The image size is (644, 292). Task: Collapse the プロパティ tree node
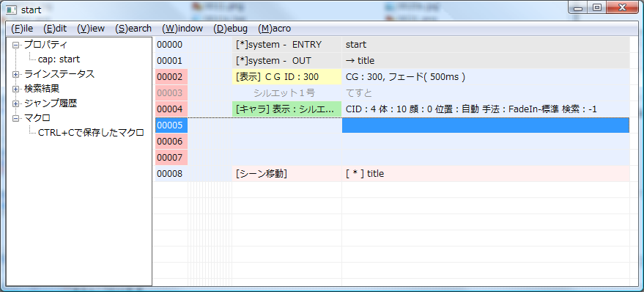pos(15,45)
